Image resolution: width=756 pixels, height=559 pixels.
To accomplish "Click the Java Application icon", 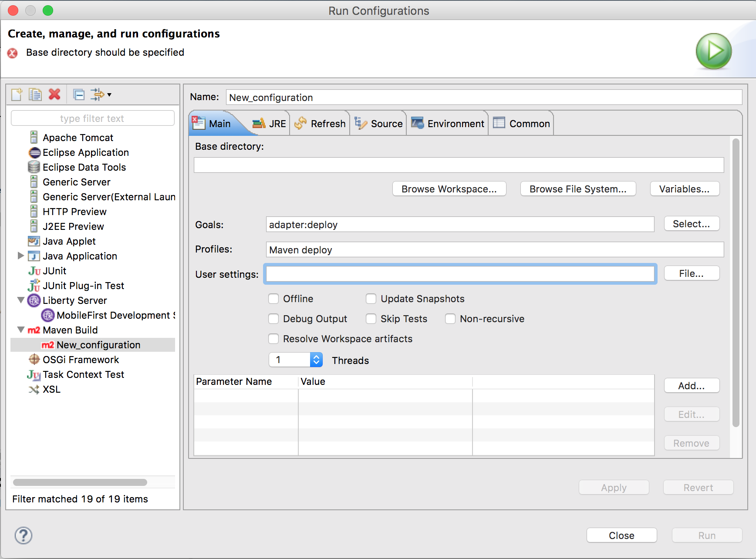I will (x=34, y=256).
